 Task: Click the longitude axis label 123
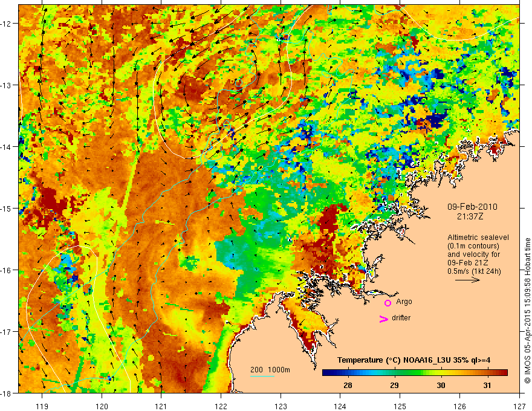pyautogui.click(x=281, y=406)
